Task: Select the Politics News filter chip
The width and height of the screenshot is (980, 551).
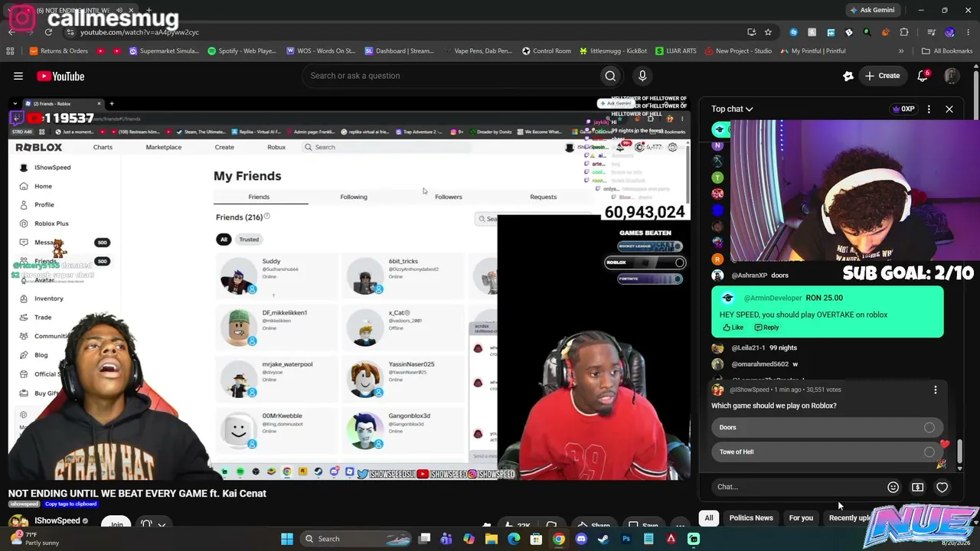Action: [x=751, y=518]
